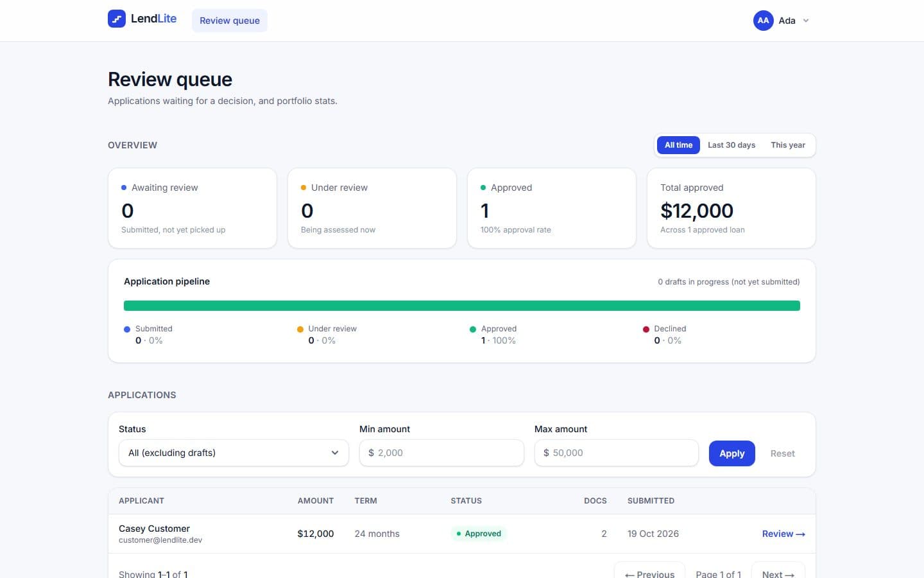Click the red Declined legend dot
The width and height of the screenshot is (924, 578).
coord(646,329)
